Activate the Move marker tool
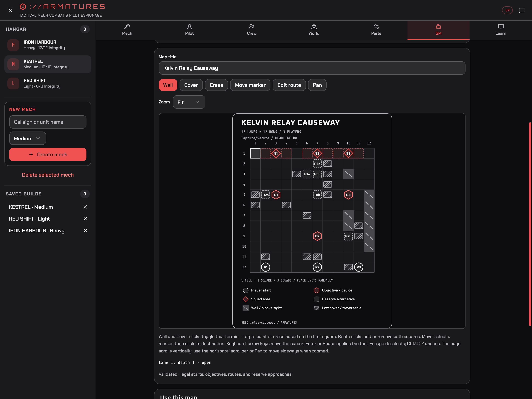Screen dimensions: 532x399 click(x=250, y=85)
